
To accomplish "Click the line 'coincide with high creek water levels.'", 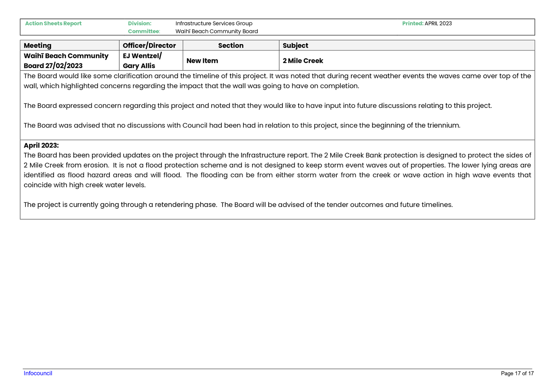I will tap(85, 185).
